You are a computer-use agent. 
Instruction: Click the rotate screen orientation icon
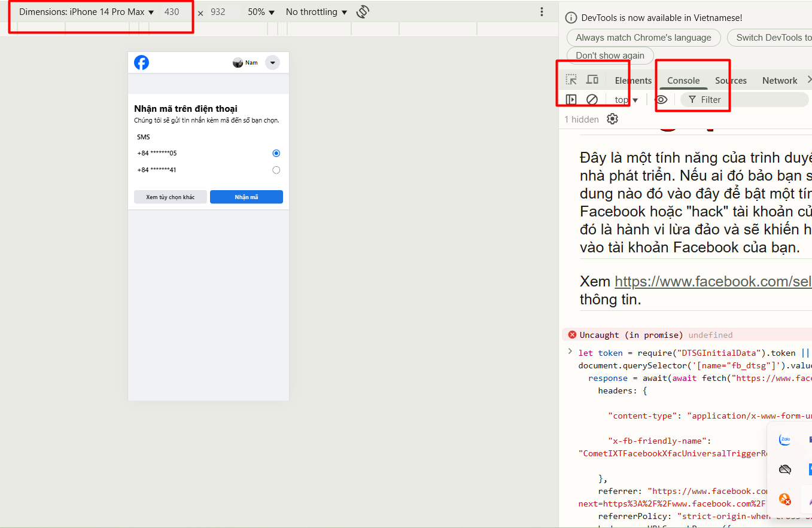[x=362, y=12]
